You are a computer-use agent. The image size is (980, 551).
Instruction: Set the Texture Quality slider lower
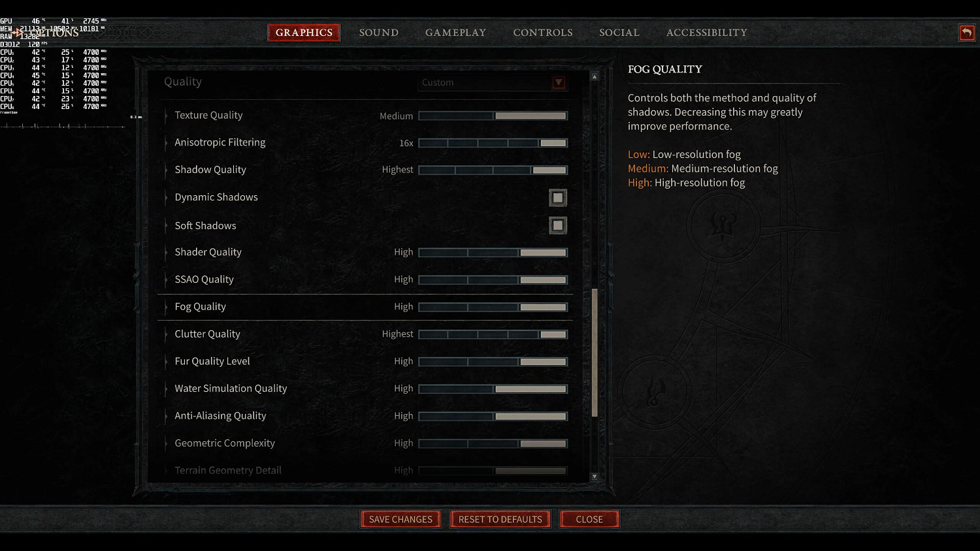coord(456,116)
